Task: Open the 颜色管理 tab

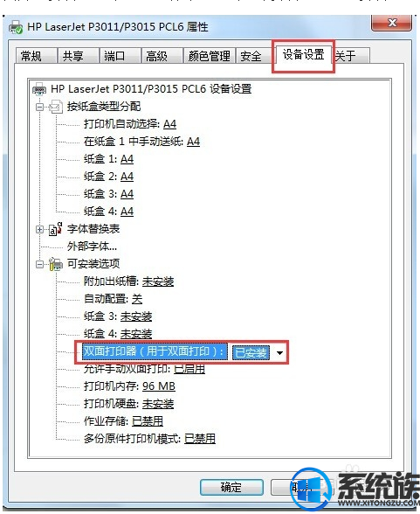Action: [x=210, y=56]
